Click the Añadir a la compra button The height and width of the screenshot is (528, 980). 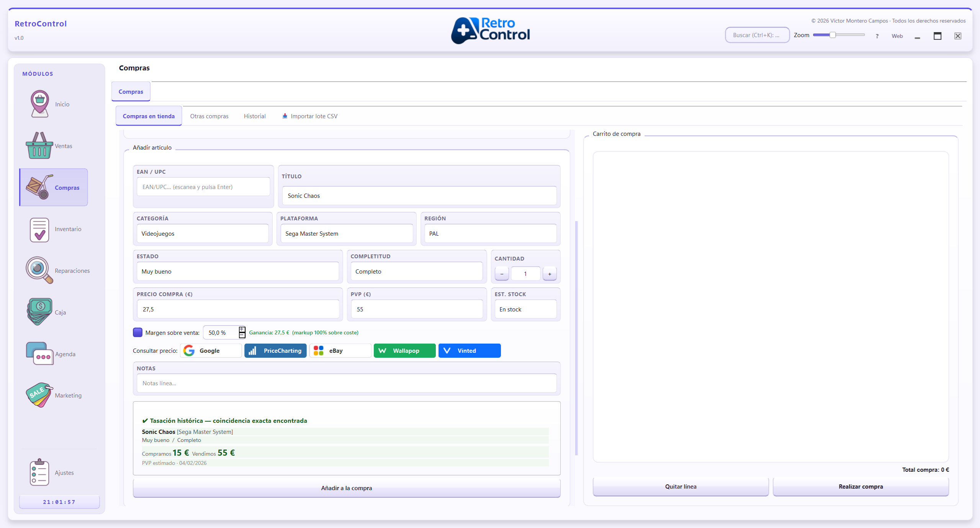click(x=346, y=488)
